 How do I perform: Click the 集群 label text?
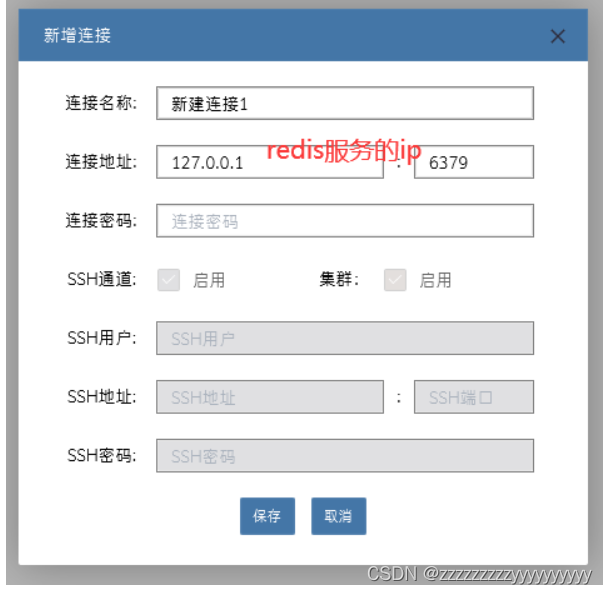(339, 279)
